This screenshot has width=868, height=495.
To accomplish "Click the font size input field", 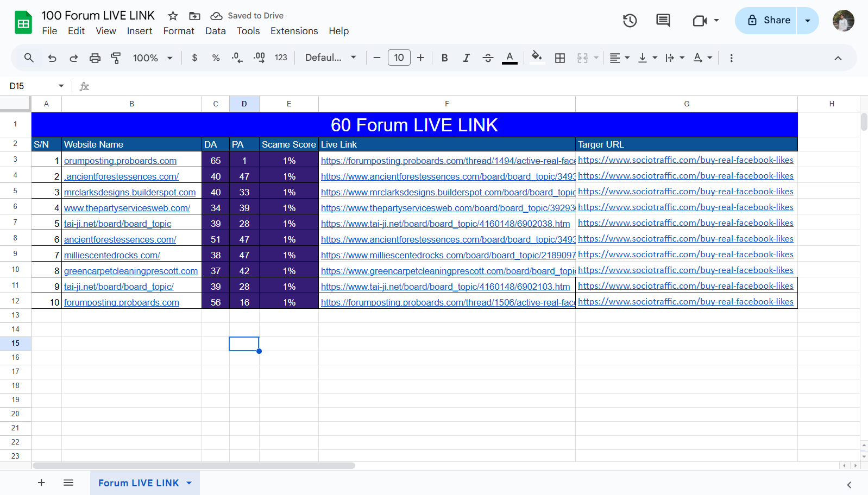I will 399,58.
